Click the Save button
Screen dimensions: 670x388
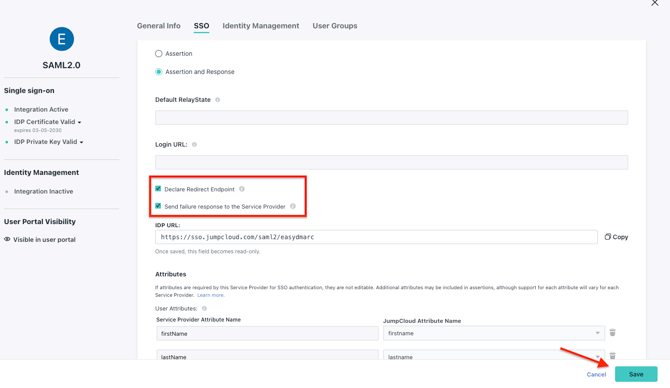636,374
